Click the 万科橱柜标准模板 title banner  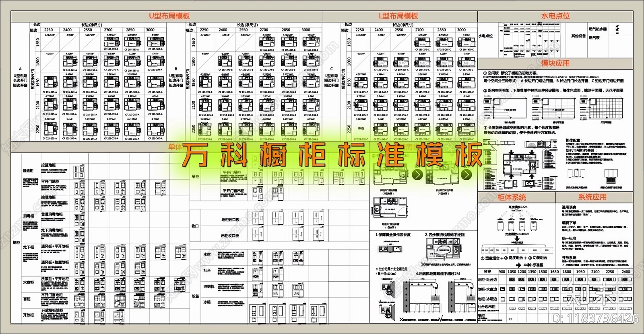click(331, 155)
